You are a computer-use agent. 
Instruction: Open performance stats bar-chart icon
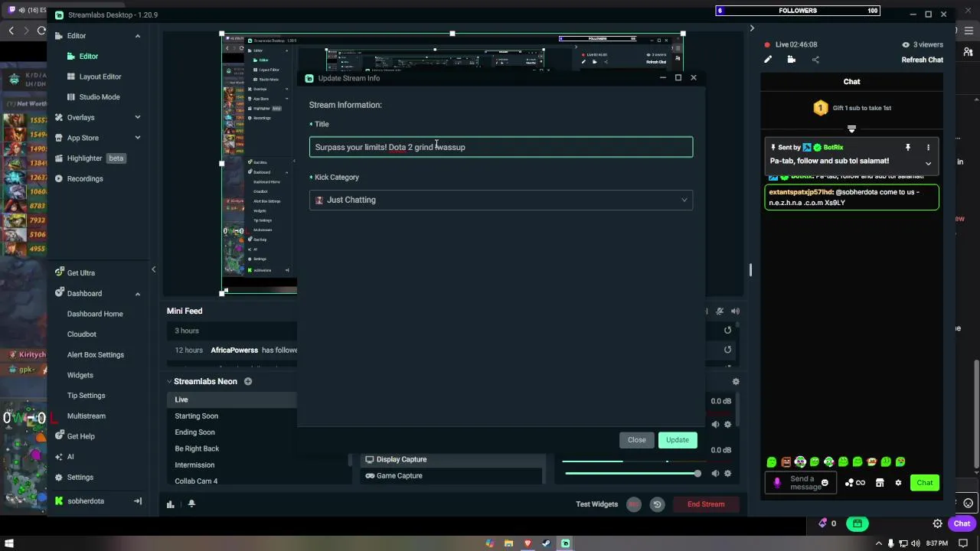pyautogui.click(x=170, y=504)
